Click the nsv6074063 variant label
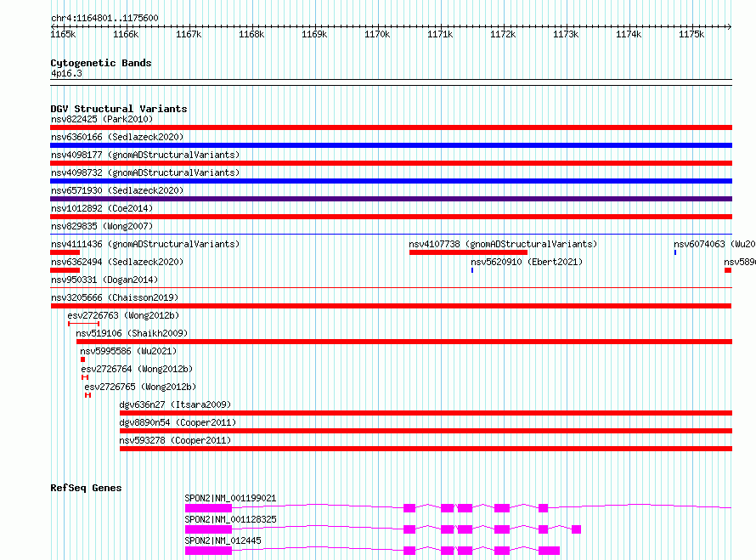 tap(714, 244)
